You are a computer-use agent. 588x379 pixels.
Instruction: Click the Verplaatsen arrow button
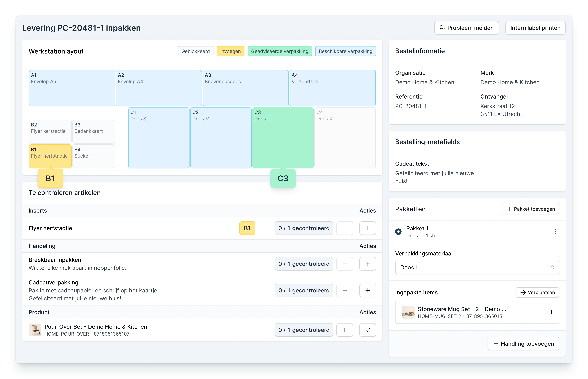coord(537,292)
